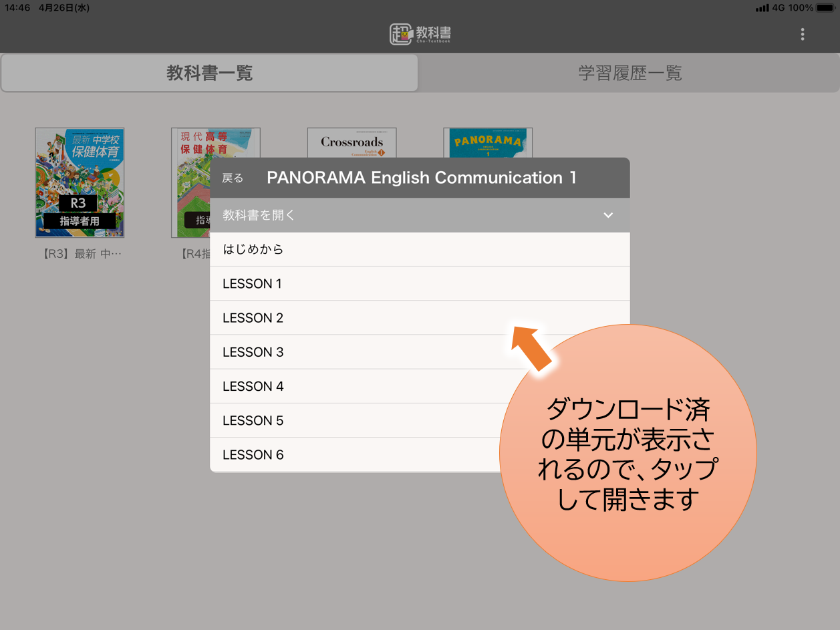Switch to the 学習履歴一覧 tab
Viewport: 840px width, 630px height.
(x=629, y=73)
